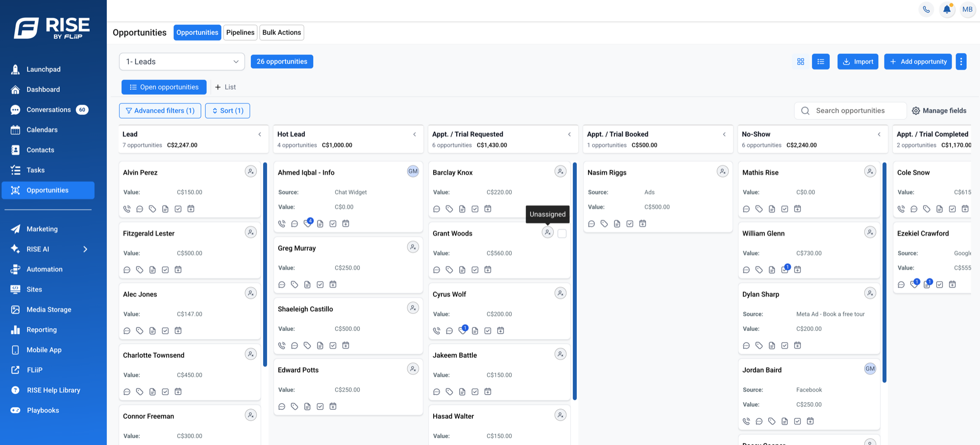Open message icon on Mathis Rise card
Viewport: 980px width, 445px height.
coord(746,209)
